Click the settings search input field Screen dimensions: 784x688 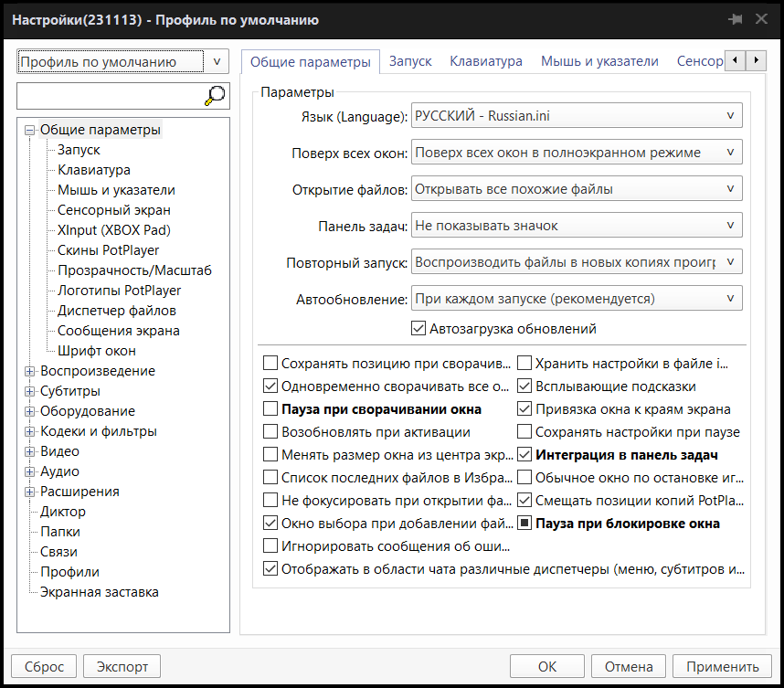(110, 95)
